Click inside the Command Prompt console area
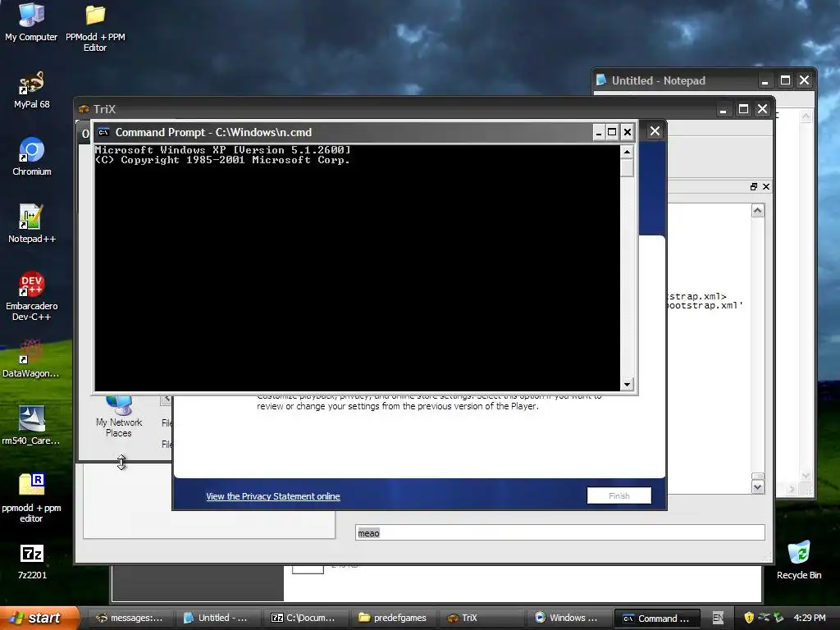The image size is (840, 630). 358,268
